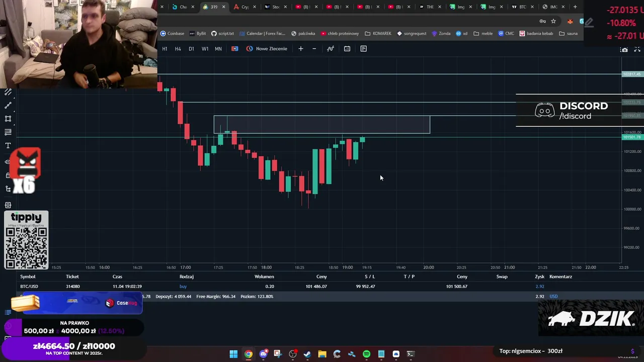Open the indicators icon in chart toolbar
644x362 pixels.
(x=331, y=49)
